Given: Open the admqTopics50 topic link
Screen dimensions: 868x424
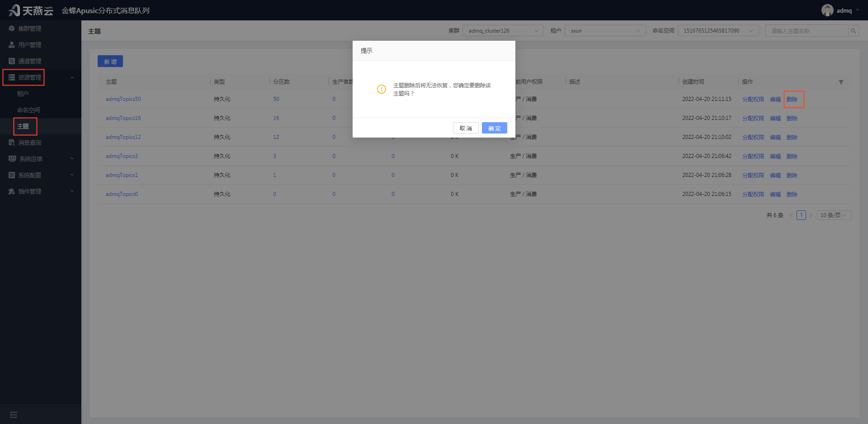Looking at the screenshot, I should pos(123,99).
